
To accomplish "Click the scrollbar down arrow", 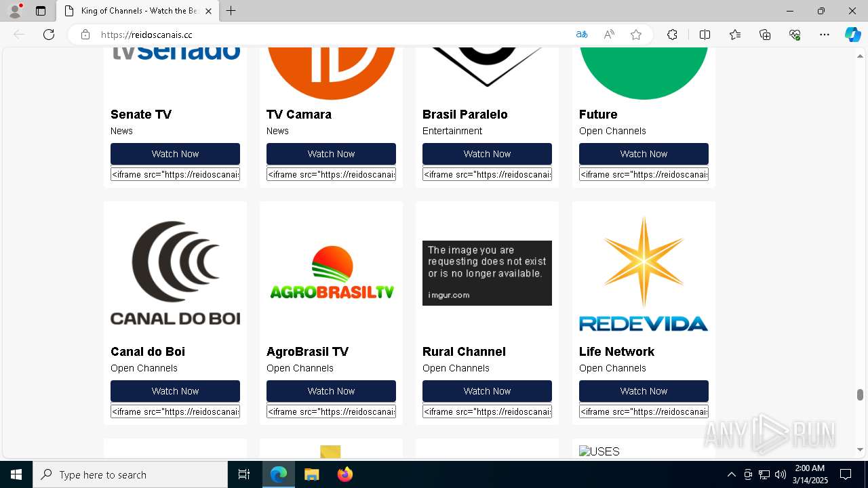I will [860, 449].
